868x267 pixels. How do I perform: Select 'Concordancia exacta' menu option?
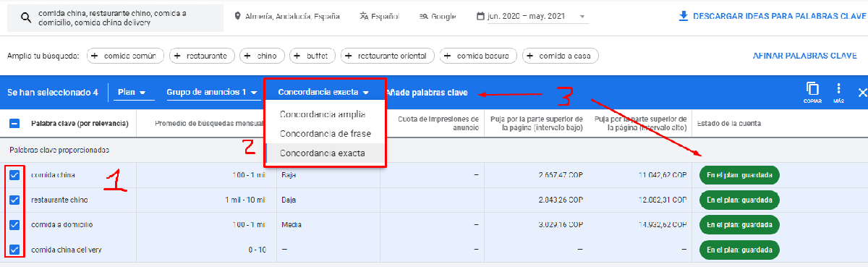click(323, 153)
